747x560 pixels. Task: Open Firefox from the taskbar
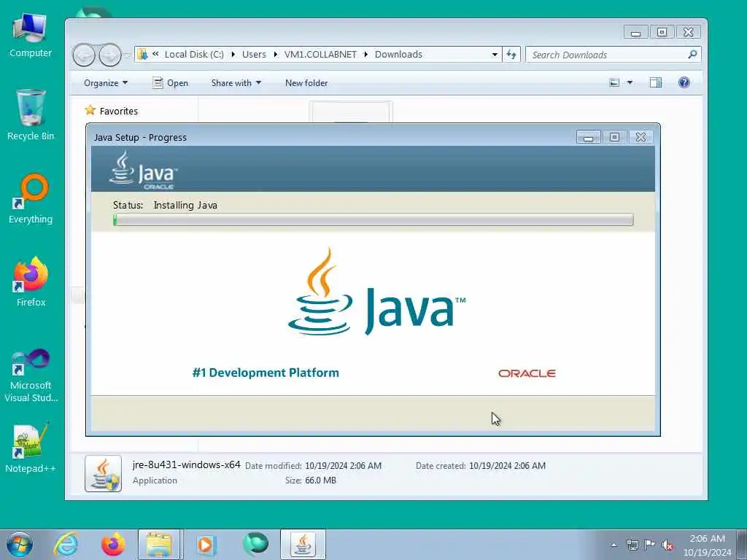(113, 545)
